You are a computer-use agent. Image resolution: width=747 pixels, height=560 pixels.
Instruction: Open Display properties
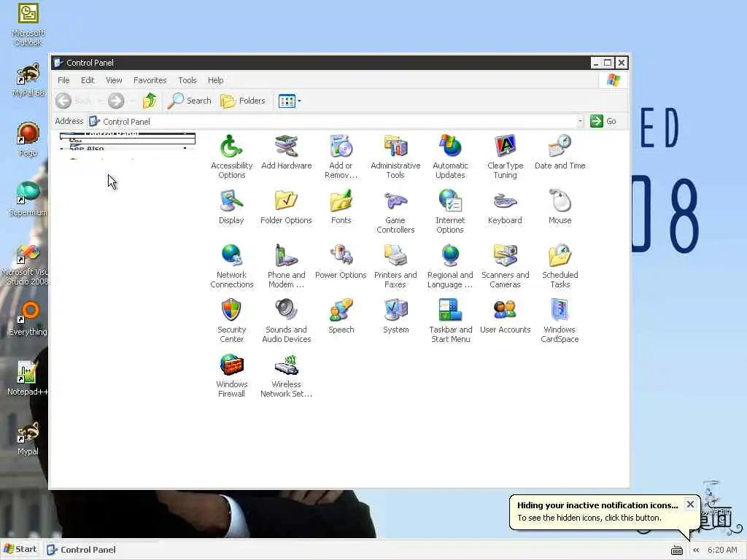pos(231,206)
